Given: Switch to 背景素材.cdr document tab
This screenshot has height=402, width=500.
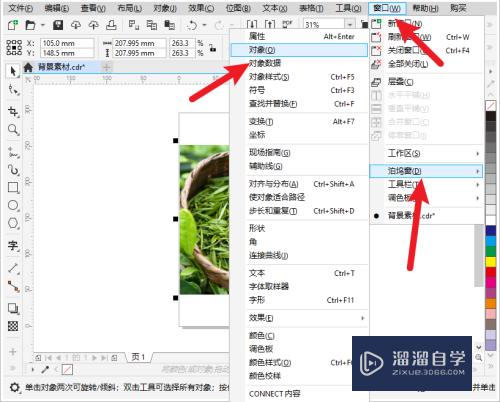Looking at the screenshot, I should click(61, 67).
